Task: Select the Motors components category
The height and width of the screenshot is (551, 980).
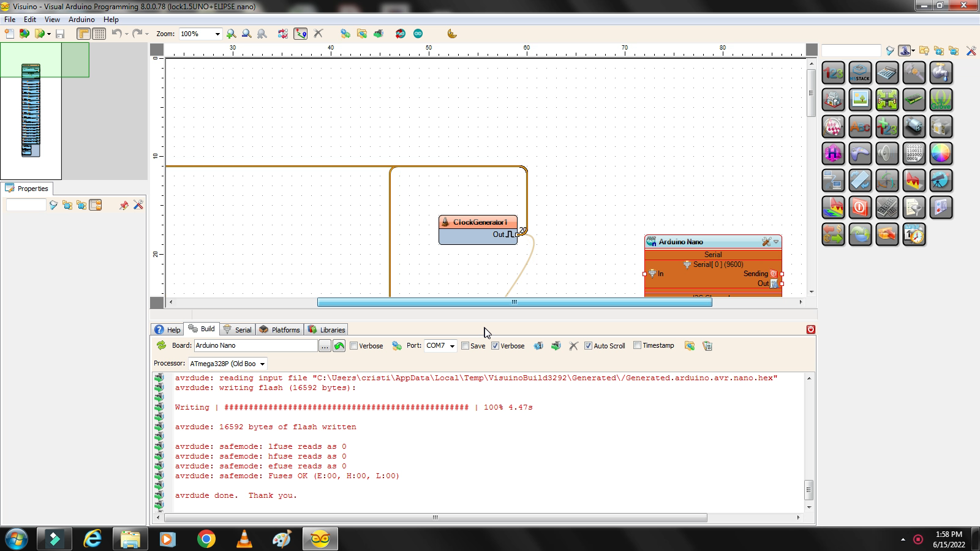Action: (x=914, y=127)
